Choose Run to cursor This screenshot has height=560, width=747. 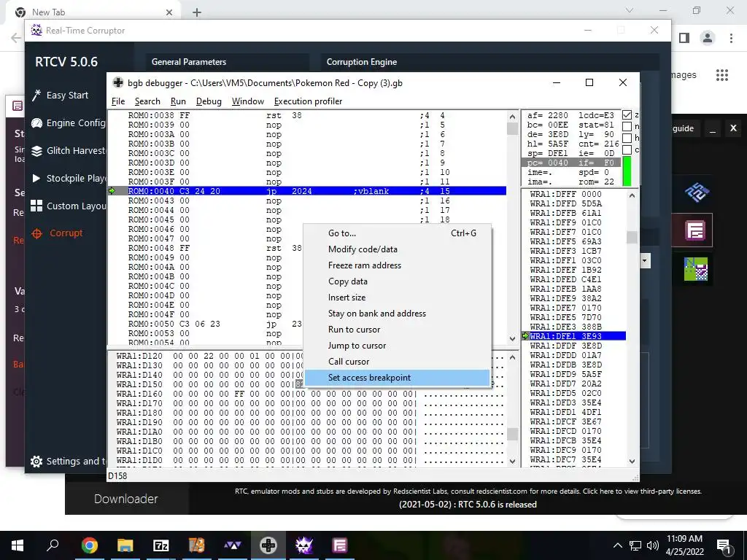[398, 330]
